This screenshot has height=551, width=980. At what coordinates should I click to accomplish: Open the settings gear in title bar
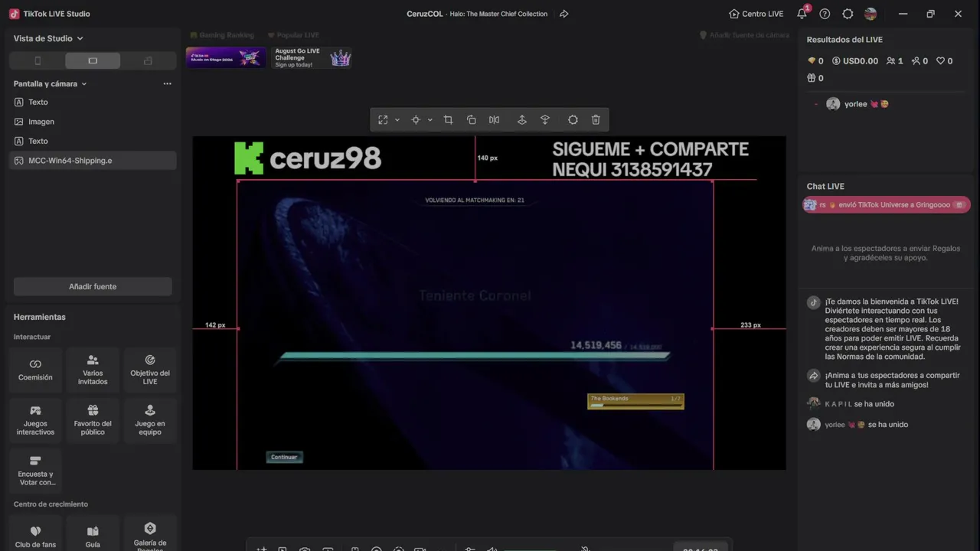tap(848, 14)
